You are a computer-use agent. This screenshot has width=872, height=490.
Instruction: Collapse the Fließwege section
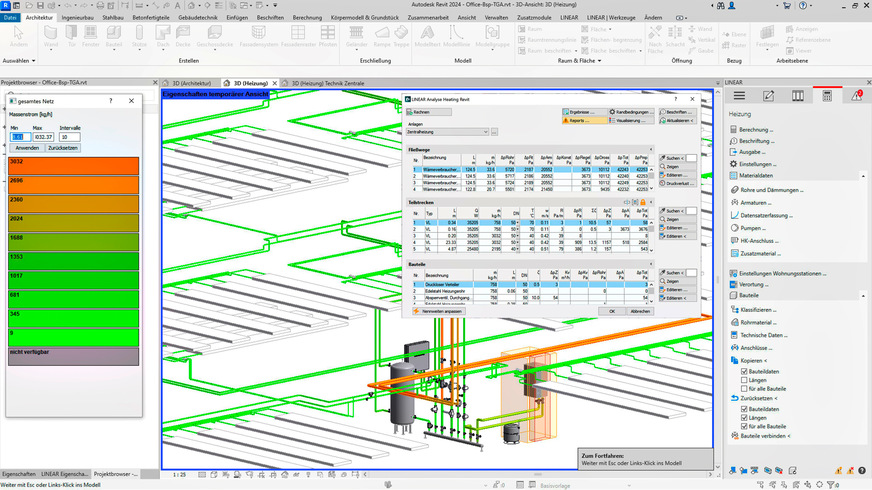pos(651,150)
